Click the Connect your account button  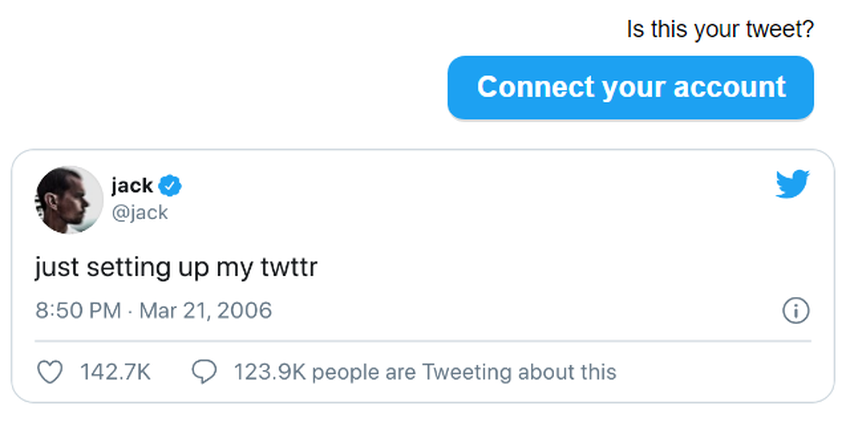point(630,88)
